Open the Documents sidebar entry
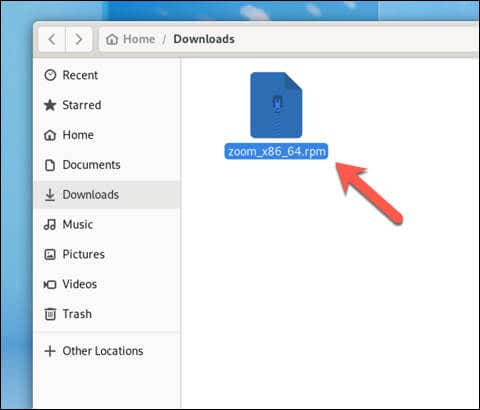480x410 pixels. click(x=107, y=165)
